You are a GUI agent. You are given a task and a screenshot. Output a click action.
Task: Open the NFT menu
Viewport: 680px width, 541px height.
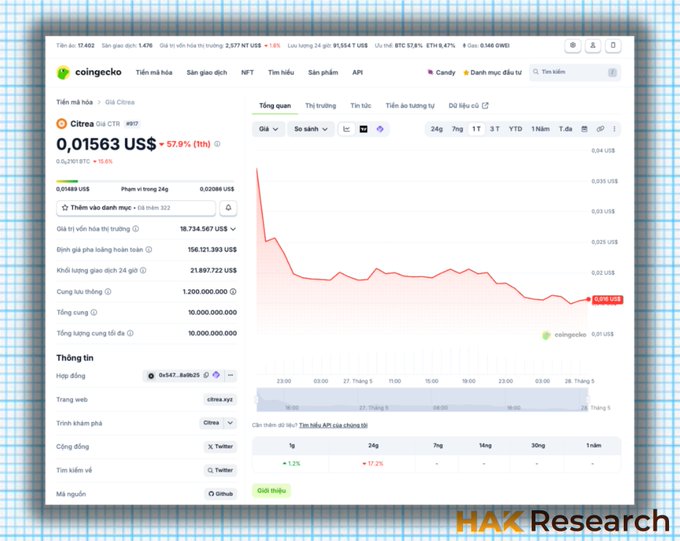click(247, 72)
